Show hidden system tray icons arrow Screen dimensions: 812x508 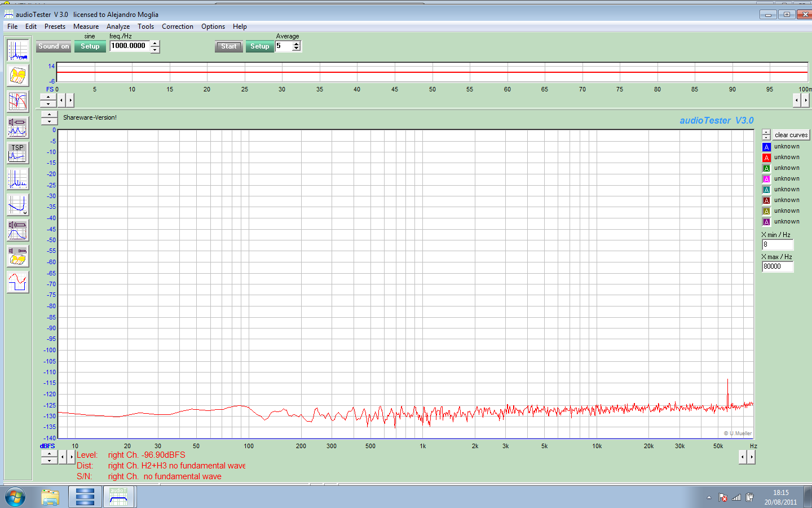709,497
